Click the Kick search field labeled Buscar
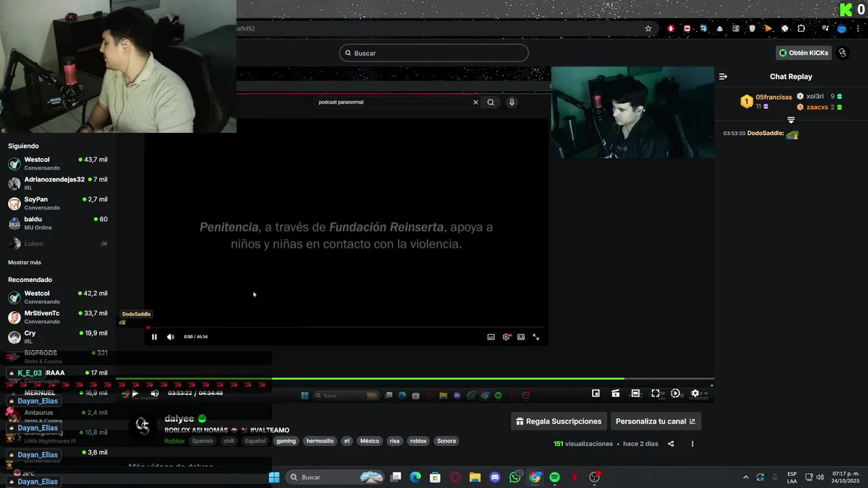The height and width of the screenshot is (488, 868). 434,53
